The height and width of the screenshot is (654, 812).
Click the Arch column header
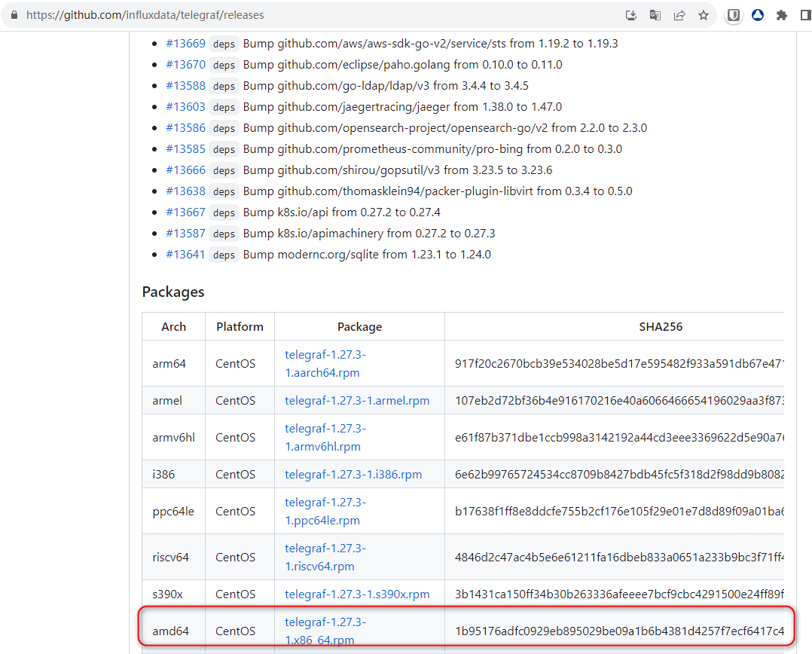[173, 327]
